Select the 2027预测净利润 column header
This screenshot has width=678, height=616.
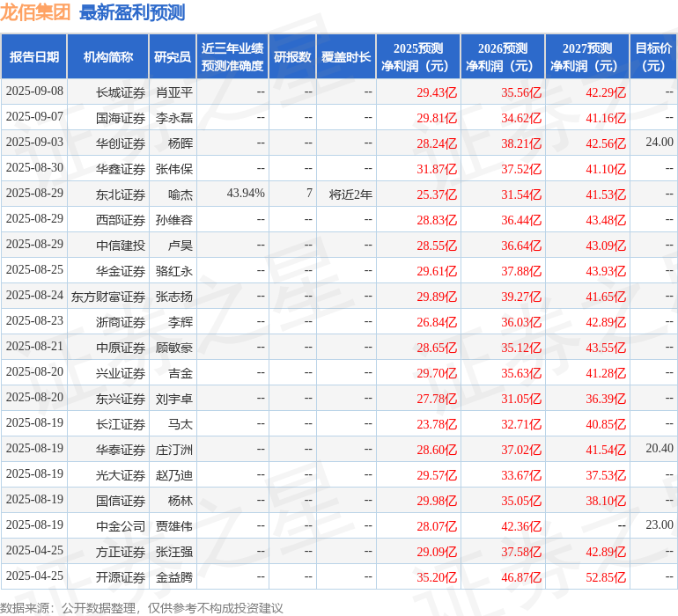pyautogui.click(x=586, y=57)
